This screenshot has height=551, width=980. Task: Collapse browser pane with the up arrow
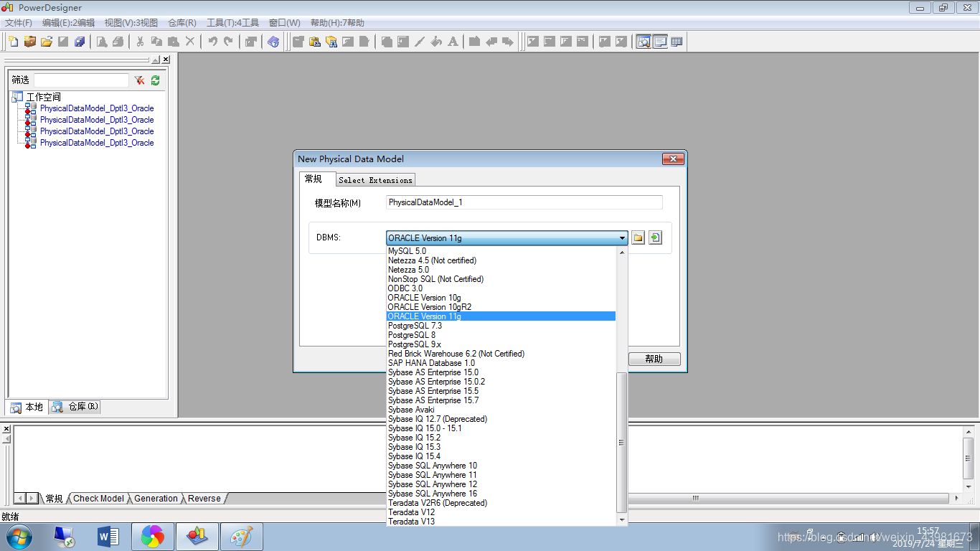156,60
